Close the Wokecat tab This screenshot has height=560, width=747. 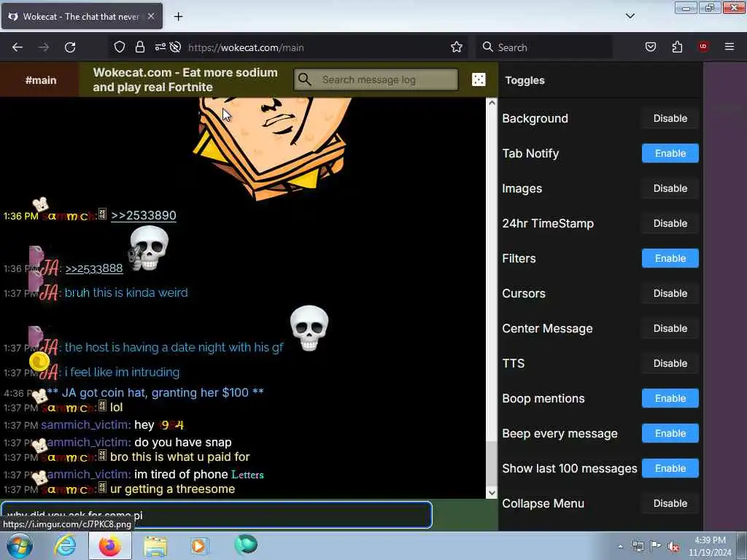point(150,16)
